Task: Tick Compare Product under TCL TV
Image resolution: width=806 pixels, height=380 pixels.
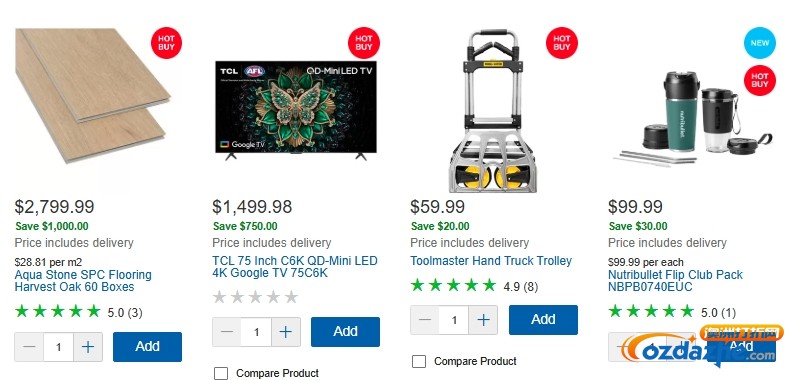Action: (x=221, y=373)
